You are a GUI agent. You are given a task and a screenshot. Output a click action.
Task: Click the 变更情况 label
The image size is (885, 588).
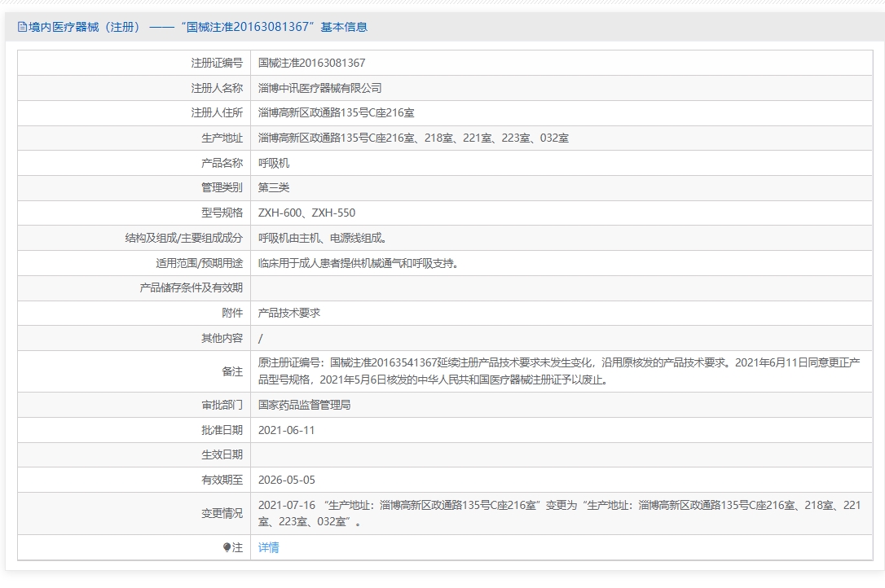coord(222,514)
